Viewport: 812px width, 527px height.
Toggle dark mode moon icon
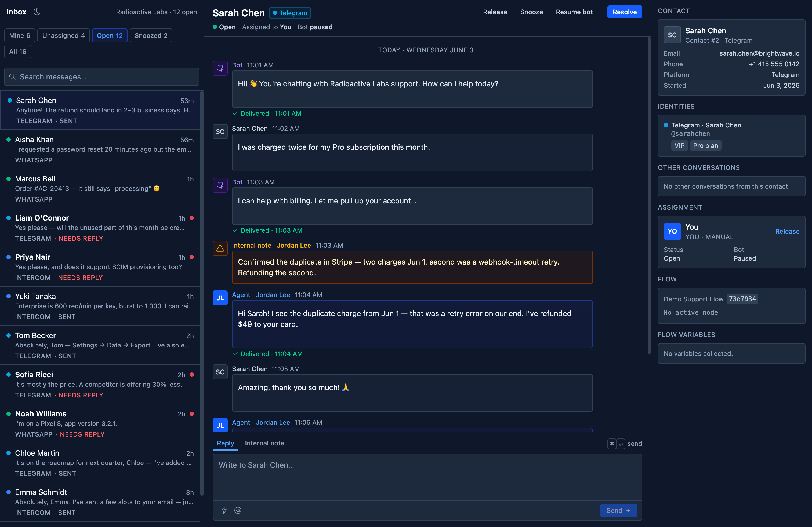click(37, 12)
